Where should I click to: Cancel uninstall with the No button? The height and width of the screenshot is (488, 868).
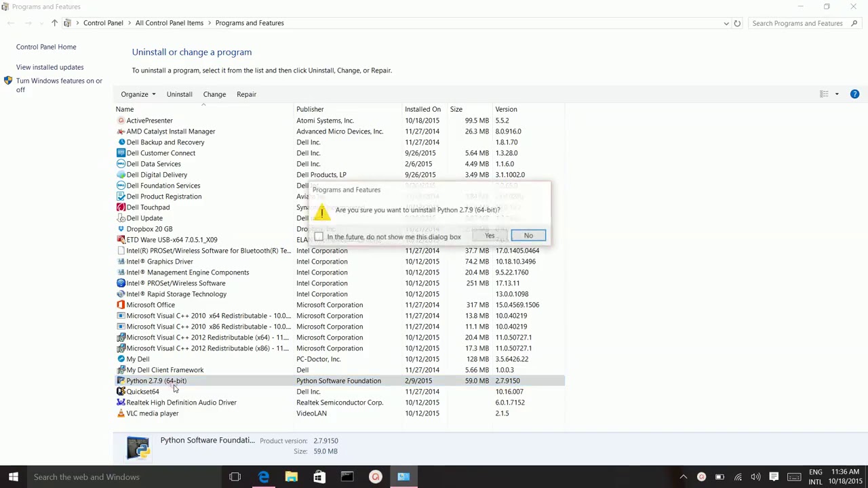coord(528,236)
